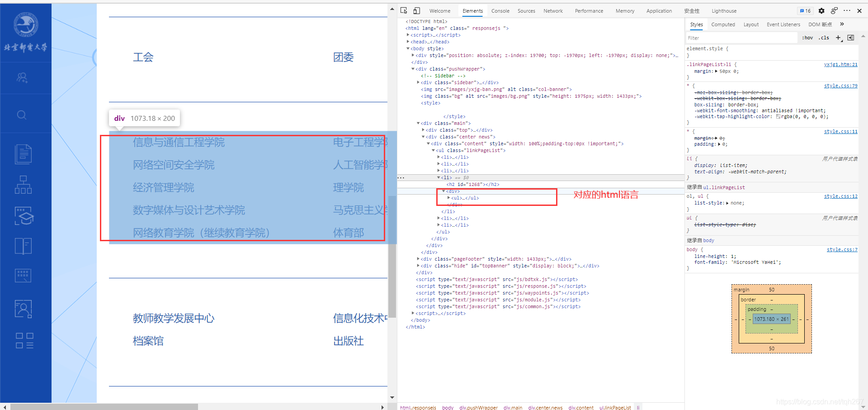
Task: Toggle computed styles sidebar pane icon
Action: 851,38
